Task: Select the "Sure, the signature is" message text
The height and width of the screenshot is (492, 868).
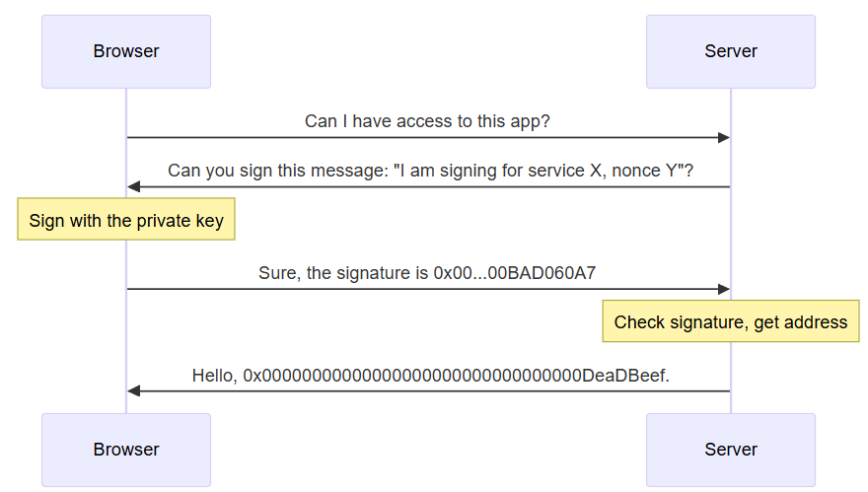Action: pos(427,273)
